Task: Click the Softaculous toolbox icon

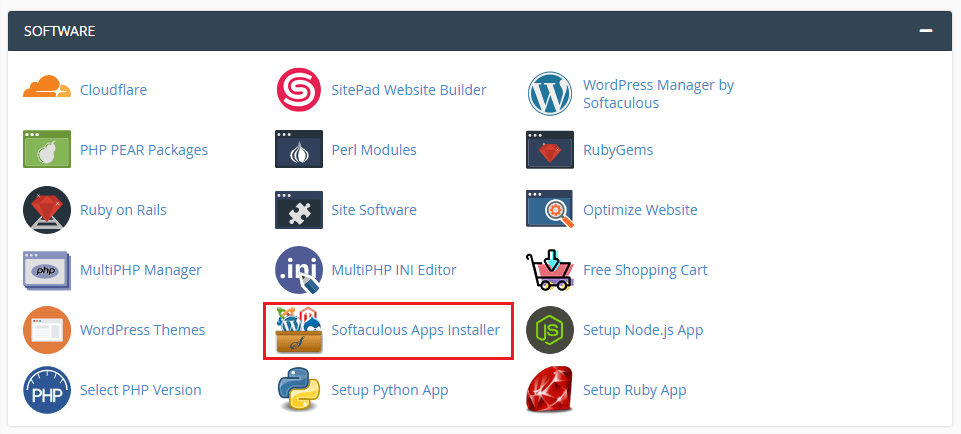Action: 298,330
